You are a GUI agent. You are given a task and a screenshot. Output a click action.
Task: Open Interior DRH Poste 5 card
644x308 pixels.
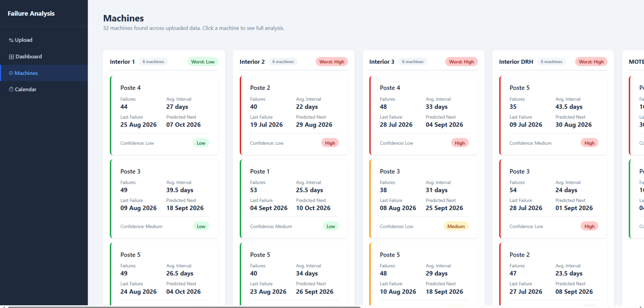pos(553,115)
